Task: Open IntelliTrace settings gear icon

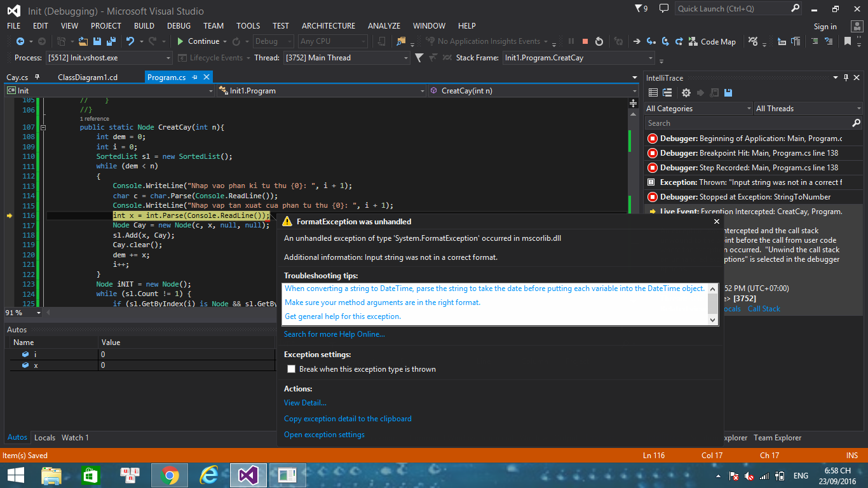Action: pyautogui.click(x=686, y=93)
